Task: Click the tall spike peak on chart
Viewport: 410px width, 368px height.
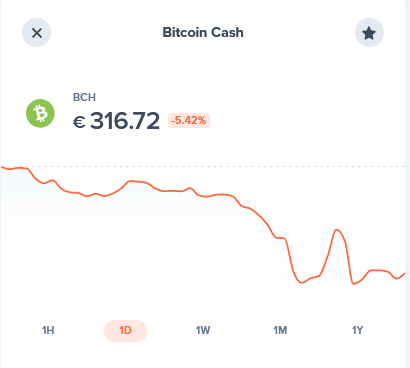Action: (337, 230)
